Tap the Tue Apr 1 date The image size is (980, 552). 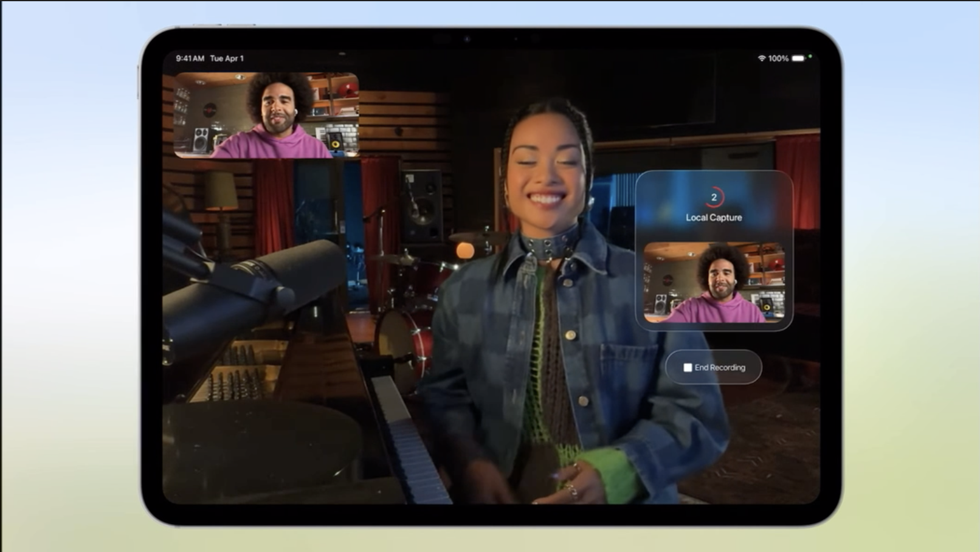[x=227, y=58]
